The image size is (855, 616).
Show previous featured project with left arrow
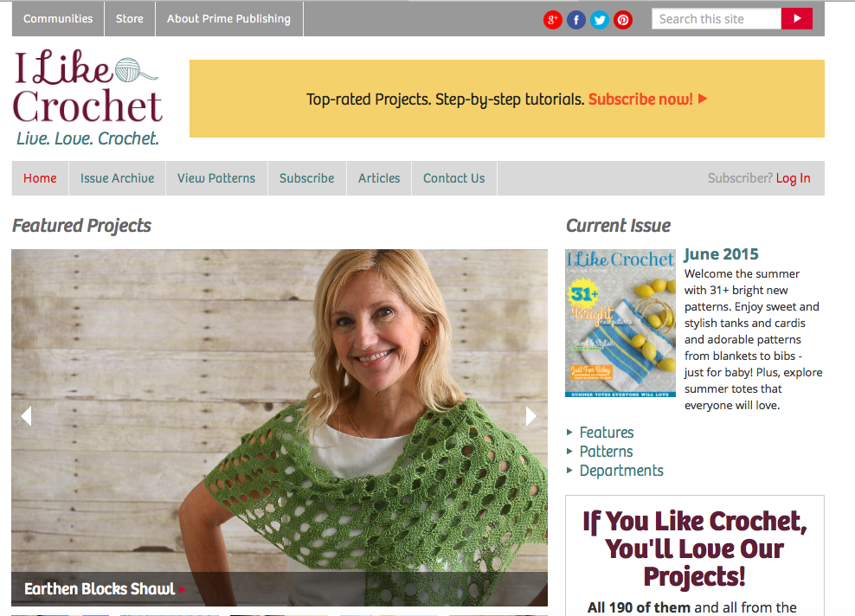pos(26,416)
